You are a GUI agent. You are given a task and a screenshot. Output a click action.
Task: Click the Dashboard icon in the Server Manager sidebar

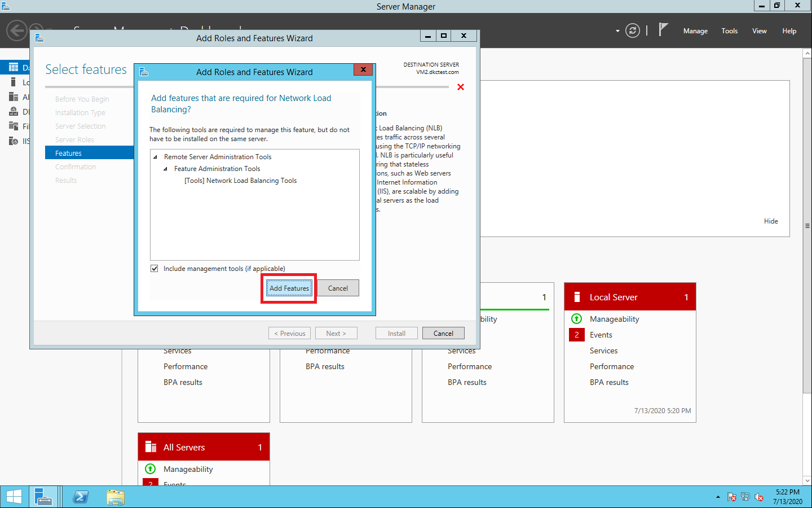pos(14,67)
